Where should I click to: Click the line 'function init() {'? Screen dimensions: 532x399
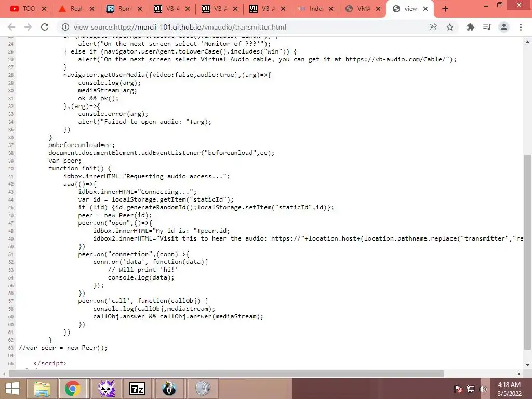pyautogui.click(x=79, y=168)
